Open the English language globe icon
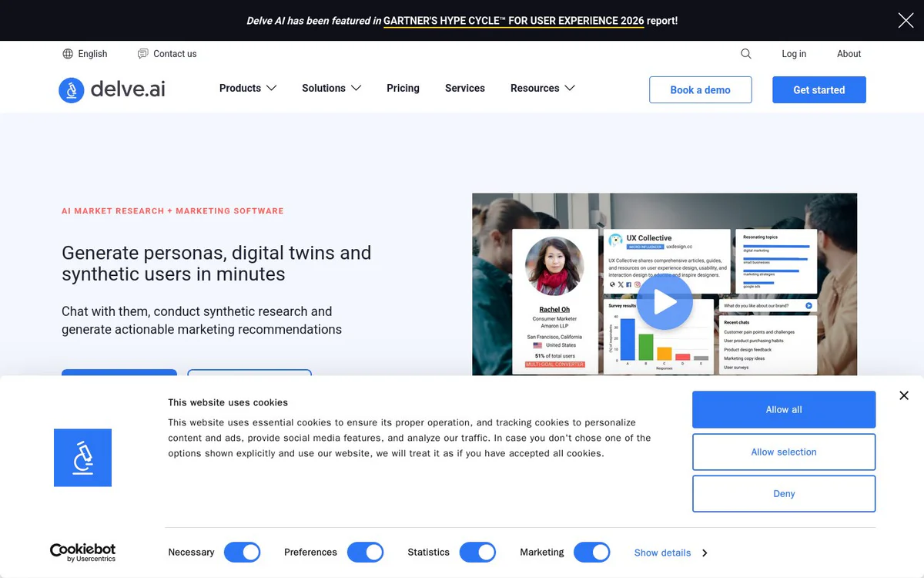This screenshot has width=924, height=578. [x=68, y=54]
